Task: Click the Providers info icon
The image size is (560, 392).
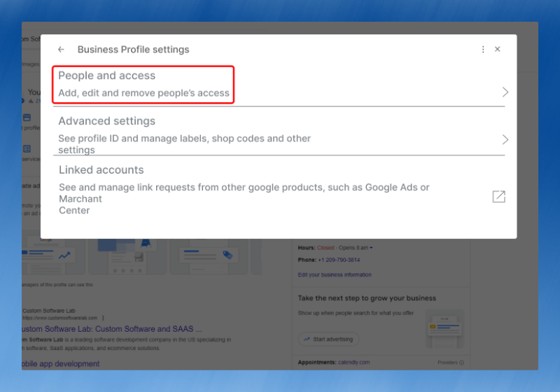Action: [461, 363]
